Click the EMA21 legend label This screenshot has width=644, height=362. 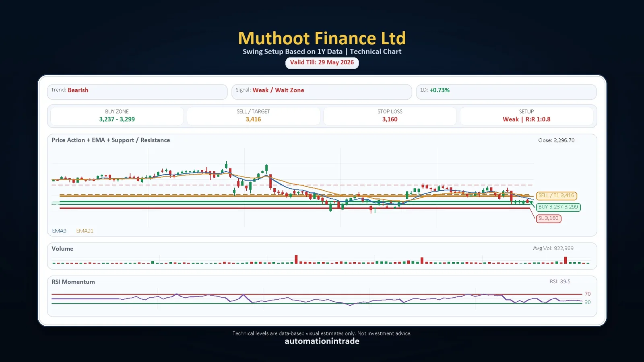pos(85,231)
